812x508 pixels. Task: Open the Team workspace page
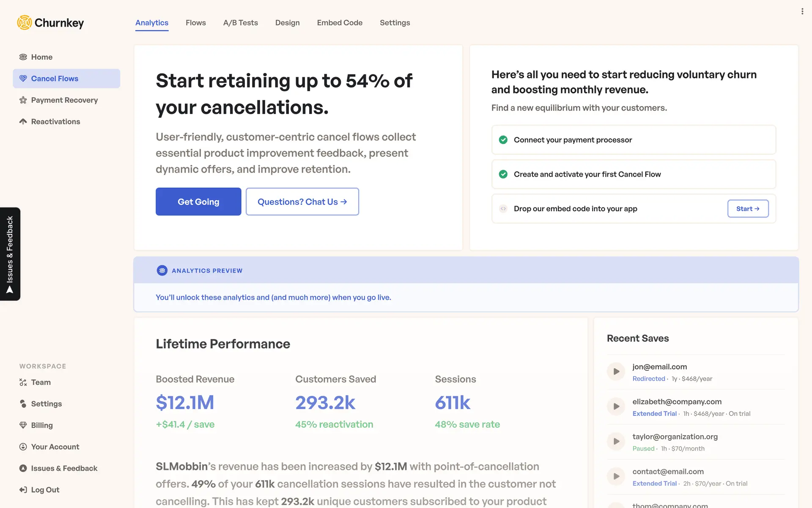point(41,382)
